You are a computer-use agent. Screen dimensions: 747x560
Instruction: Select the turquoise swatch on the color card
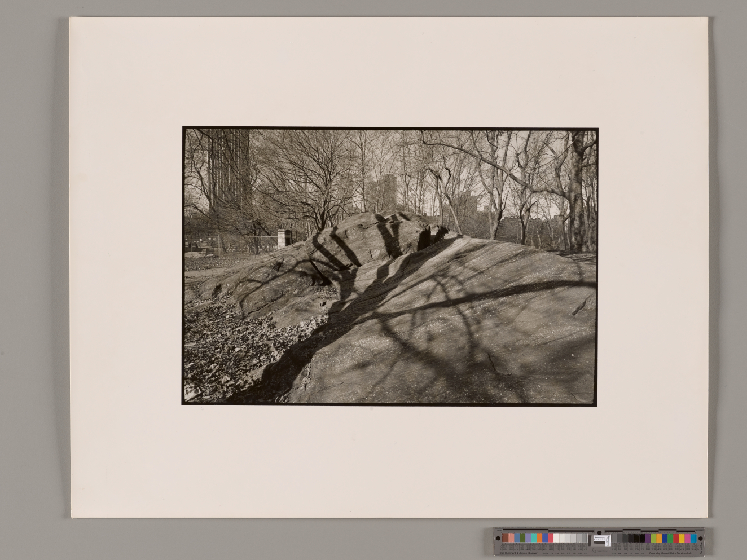534,538
